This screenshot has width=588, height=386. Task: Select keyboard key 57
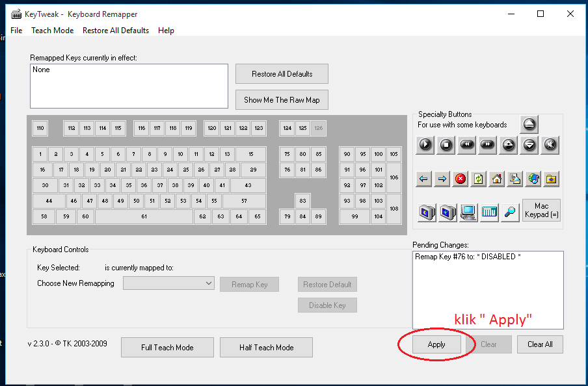(244, 201)
